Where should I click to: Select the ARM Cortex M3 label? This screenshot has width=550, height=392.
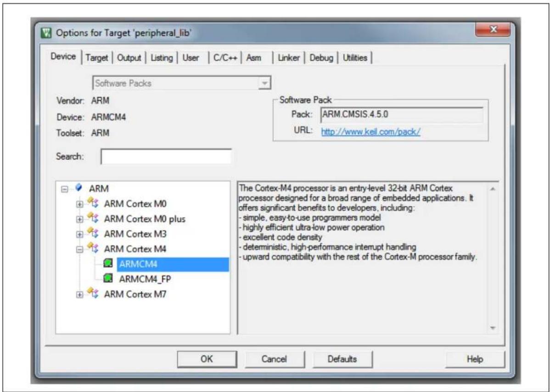(135, 234)
